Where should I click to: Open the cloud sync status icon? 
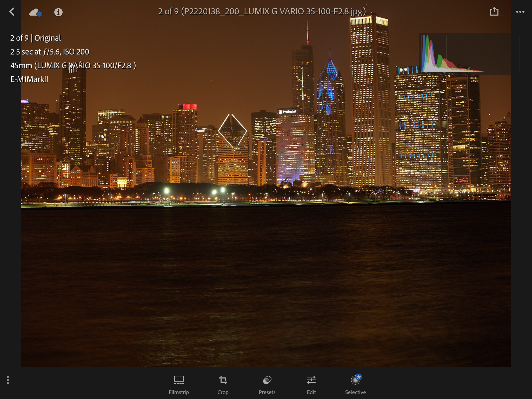coord(35,12)
